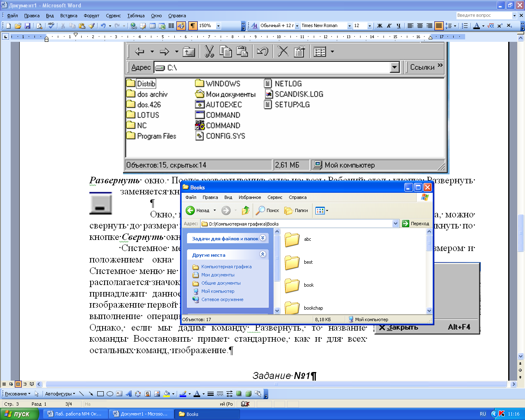Toggle italic (К) formatting

point(389,26)
